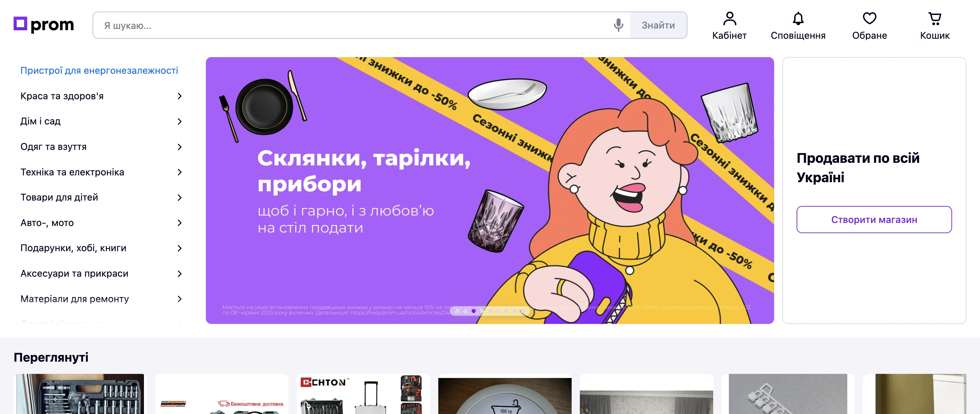
Task: Activate the voice search microphone icon
Action: click(618, 25)
